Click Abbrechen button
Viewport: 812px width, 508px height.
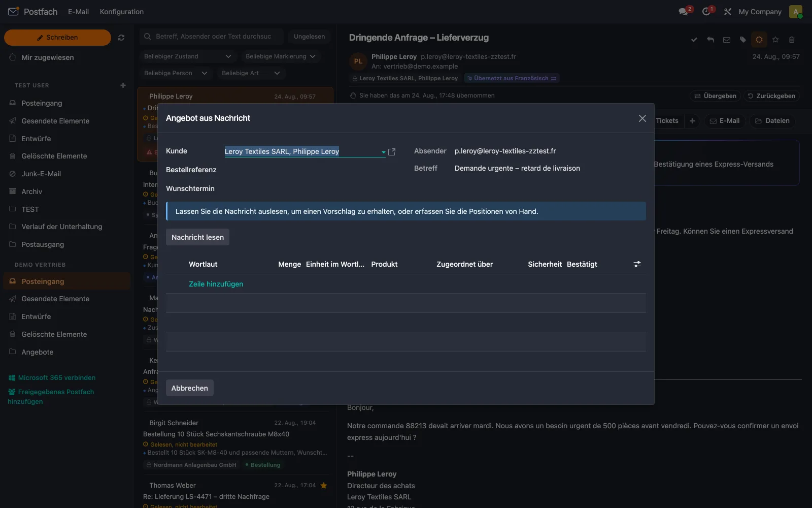tap(190, 388)
